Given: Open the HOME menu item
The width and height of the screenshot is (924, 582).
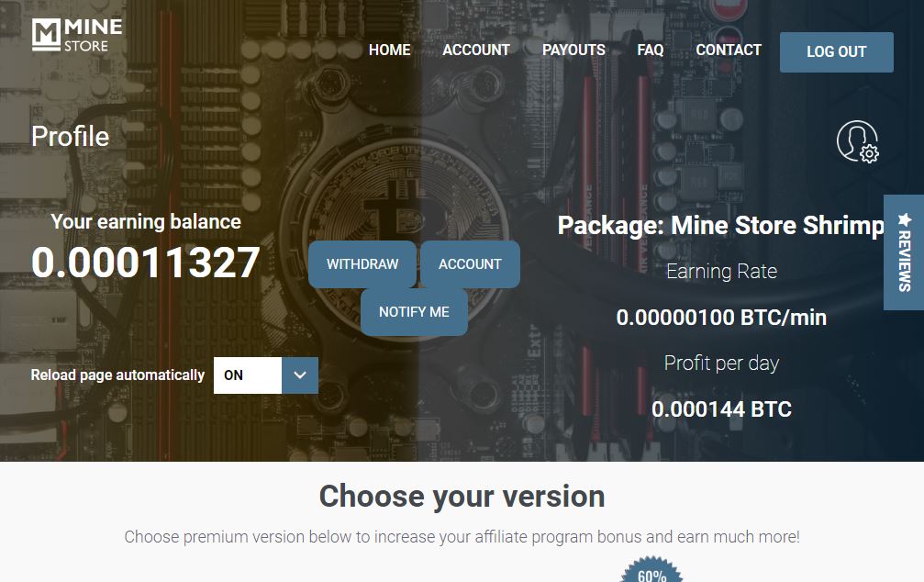Looking at the screenshot, I should pos(390,50).
